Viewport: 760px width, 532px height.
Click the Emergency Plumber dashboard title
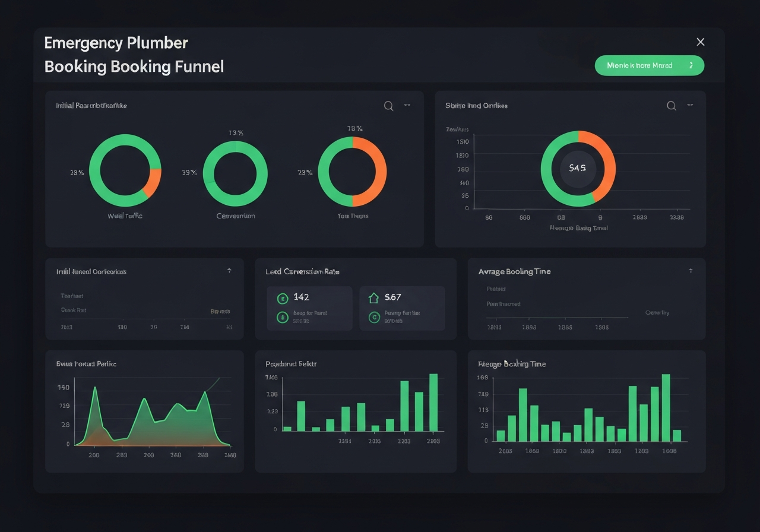pos(134,55)
